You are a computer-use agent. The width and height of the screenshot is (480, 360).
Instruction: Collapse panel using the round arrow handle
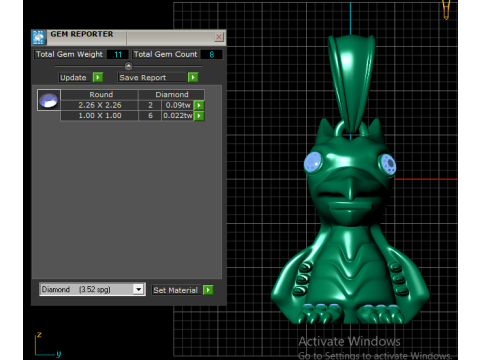point(128,66)
